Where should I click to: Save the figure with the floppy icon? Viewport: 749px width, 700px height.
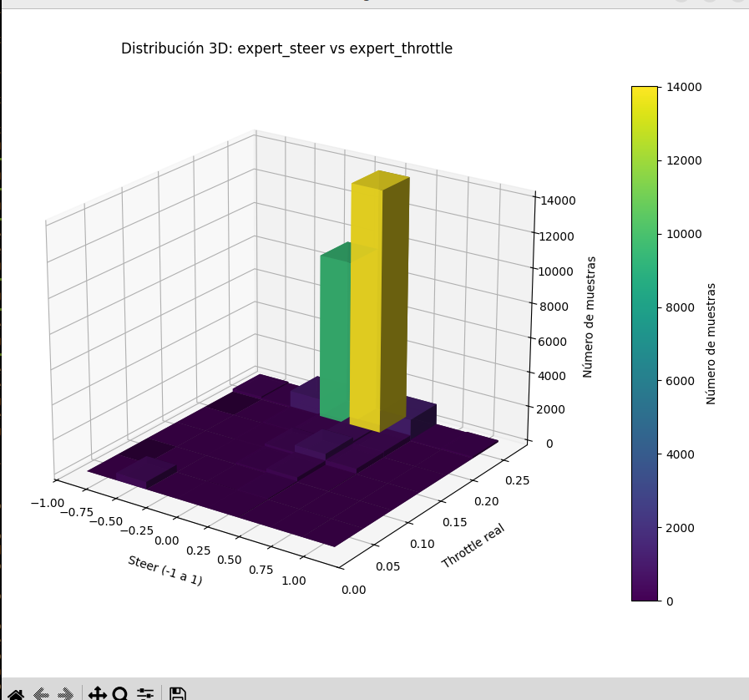point(177,693)
